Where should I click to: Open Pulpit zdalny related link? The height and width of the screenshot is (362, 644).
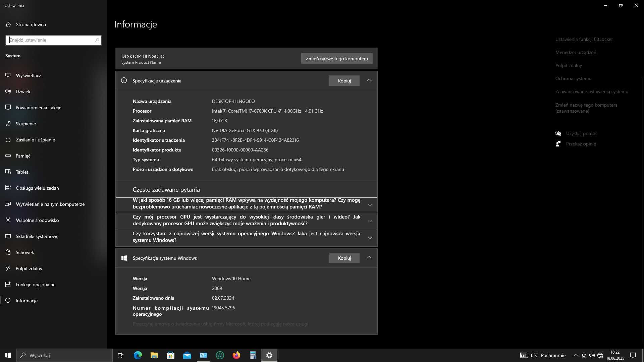point(569,65)
